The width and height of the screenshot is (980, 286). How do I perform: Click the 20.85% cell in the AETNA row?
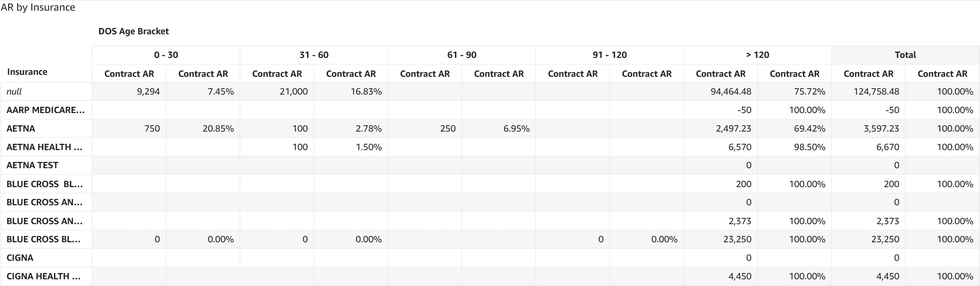tap(218, 129)
